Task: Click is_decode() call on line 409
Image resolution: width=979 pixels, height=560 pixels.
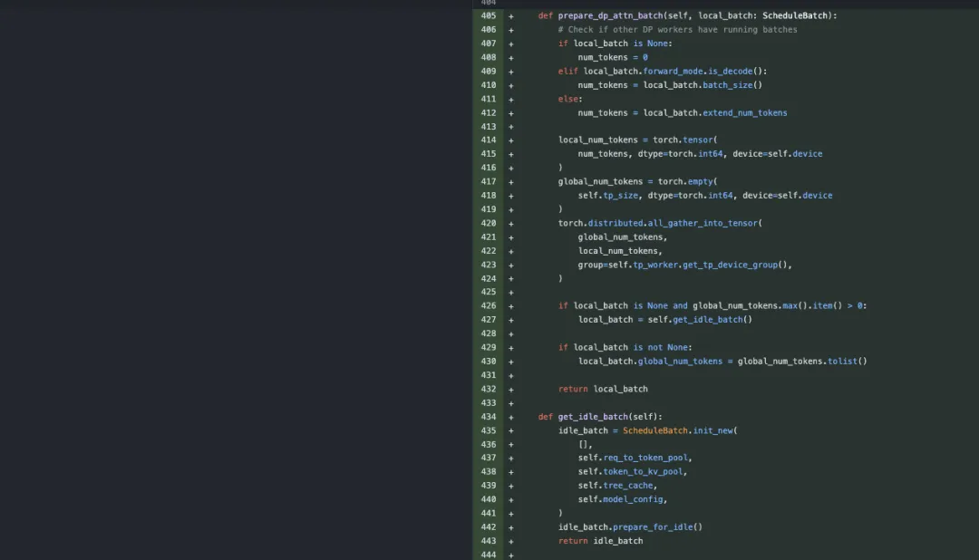Action: tap(735, 72)
